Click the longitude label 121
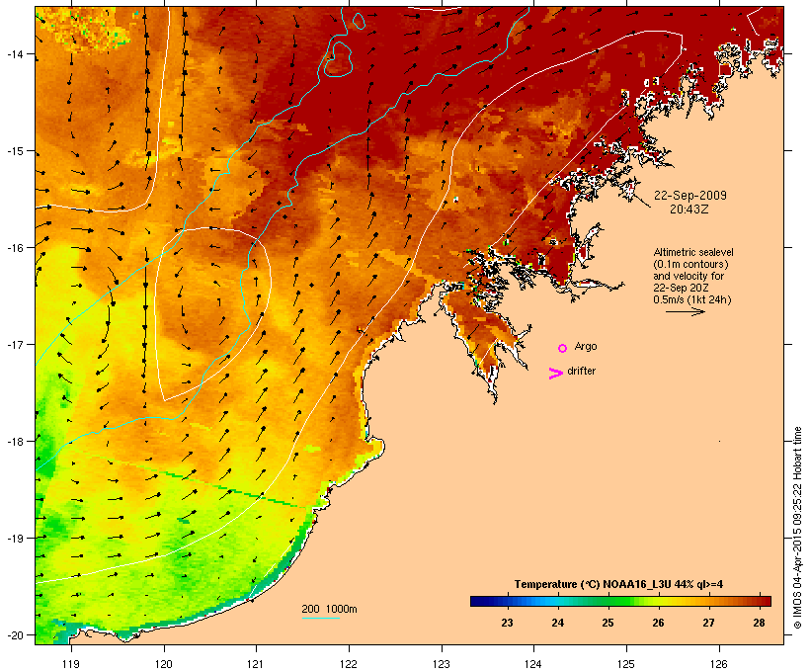810x672 pixels. pyautogui.click(x=256, y=664)
